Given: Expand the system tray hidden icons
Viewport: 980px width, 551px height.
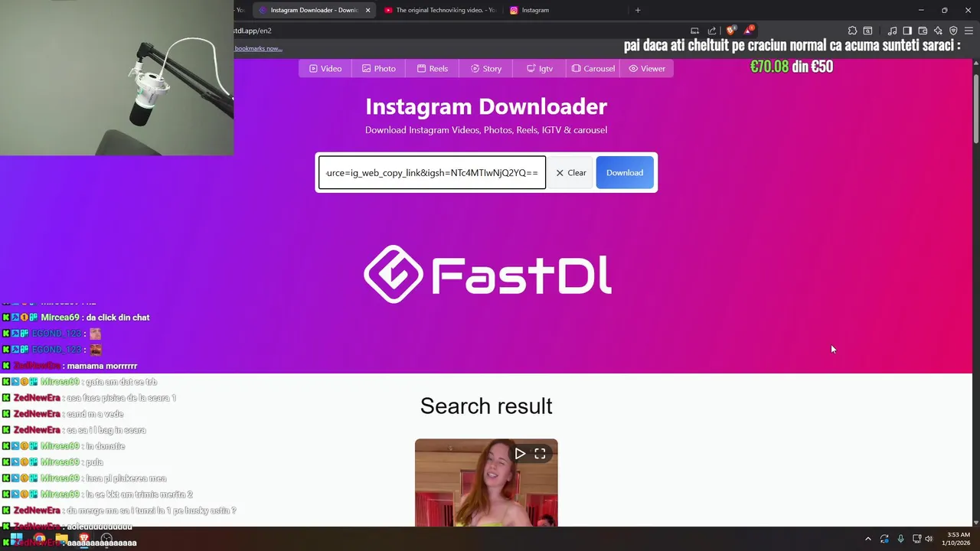Looking at the screenshot, I should click(867, 539).
